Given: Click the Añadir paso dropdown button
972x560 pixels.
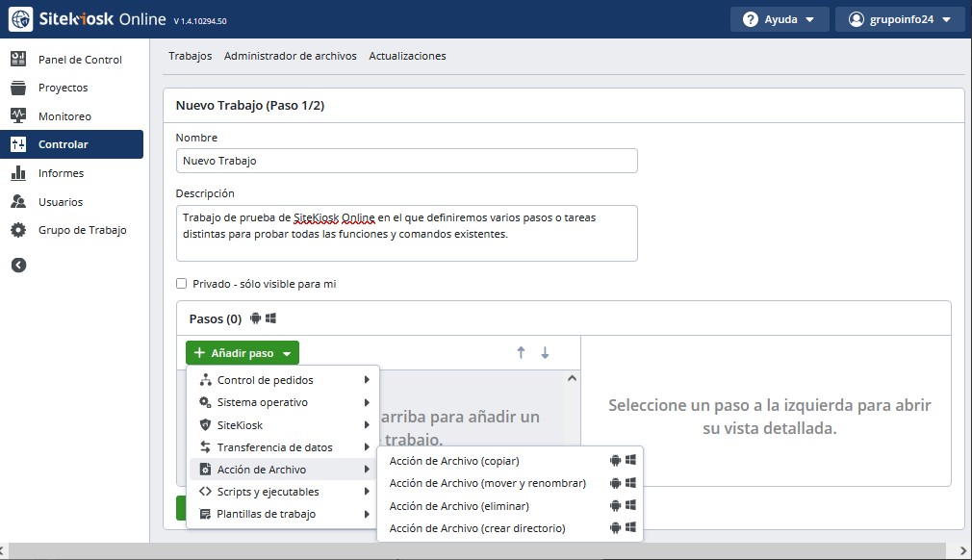Looking at the screenshot, I should coord(243,353).
